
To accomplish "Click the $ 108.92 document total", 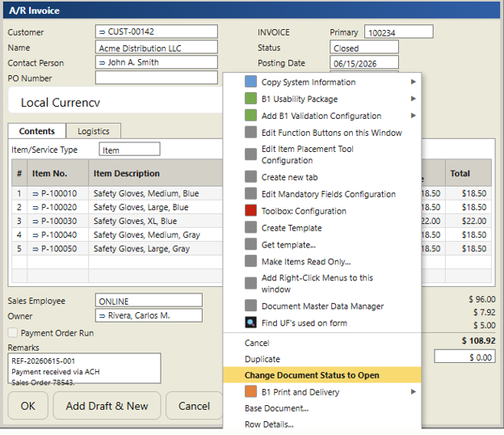I will pyautogui.click(x=478, y=340).
